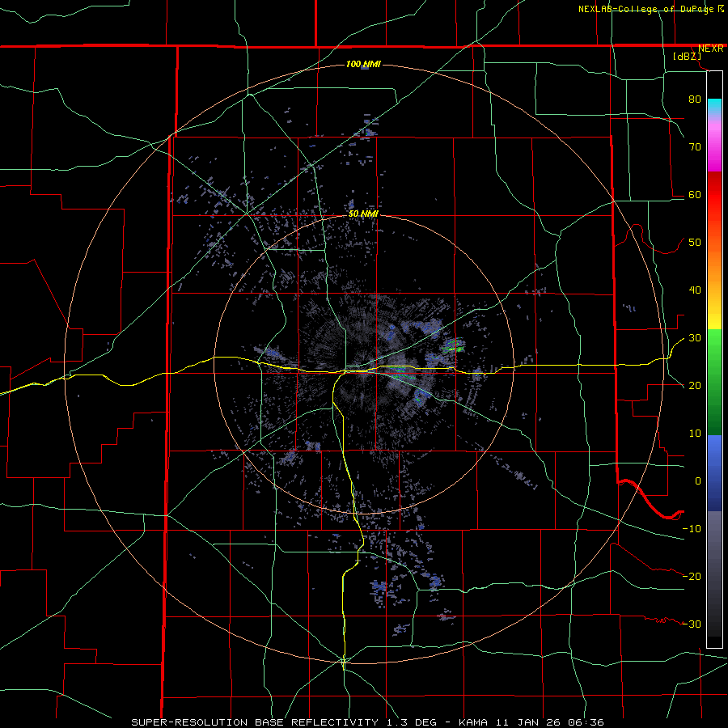The height and width of the screenshot is (728, 728).
Task: Select the 10 value on the dBZ scale
Action: point(695,434)
